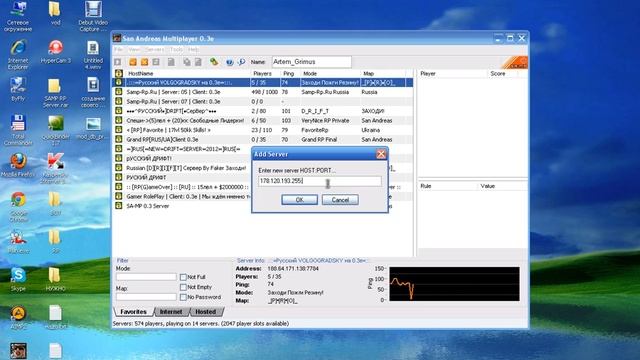
Task: Select the selected VOLGOGRADSKY server row
Action: [263, 82]
